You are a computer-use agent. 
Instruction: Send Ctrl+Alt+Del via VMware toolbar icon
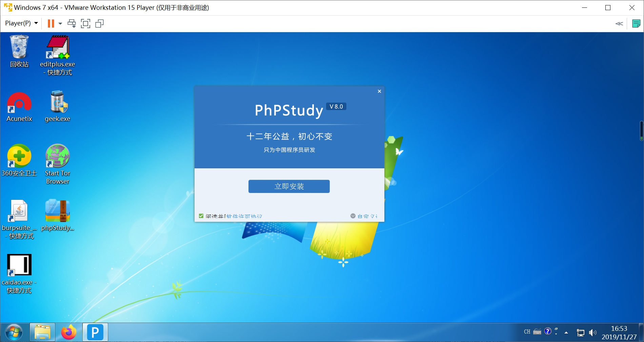coord(72,23)
